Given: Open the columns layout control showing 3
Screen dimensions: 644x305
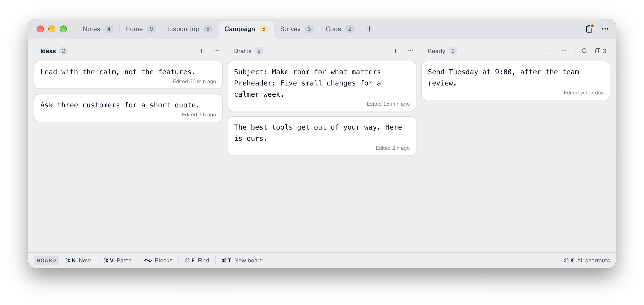Looking at the screenshot, I should [x=600, y=51].
